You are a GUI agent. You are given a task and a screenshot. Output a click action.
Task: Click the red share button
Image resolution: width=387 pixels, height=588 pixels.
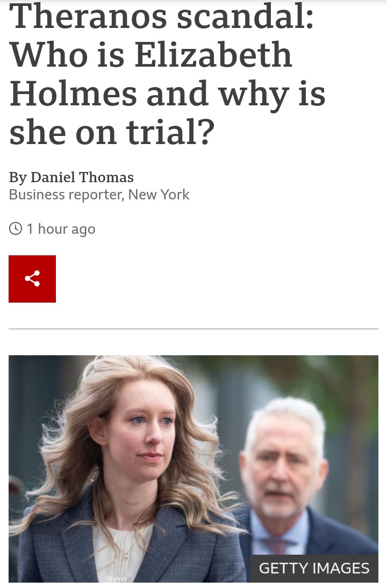point(32,278)
